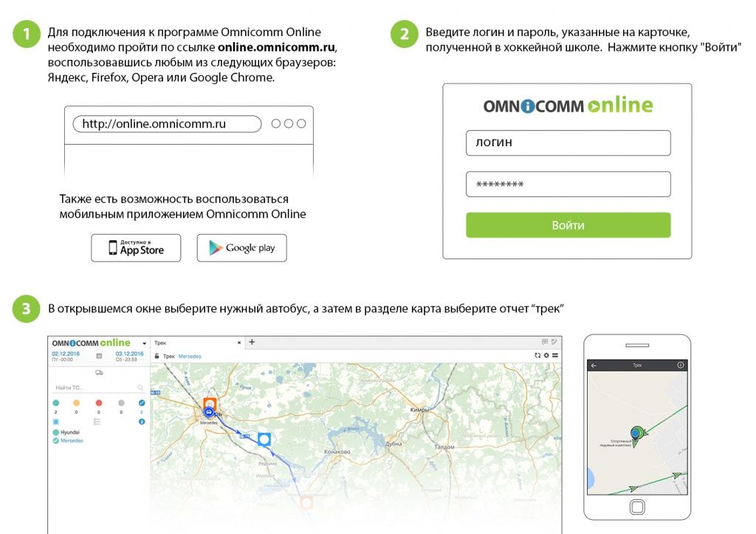
Task: Select the green status filter circle
Action: [56, 403]
